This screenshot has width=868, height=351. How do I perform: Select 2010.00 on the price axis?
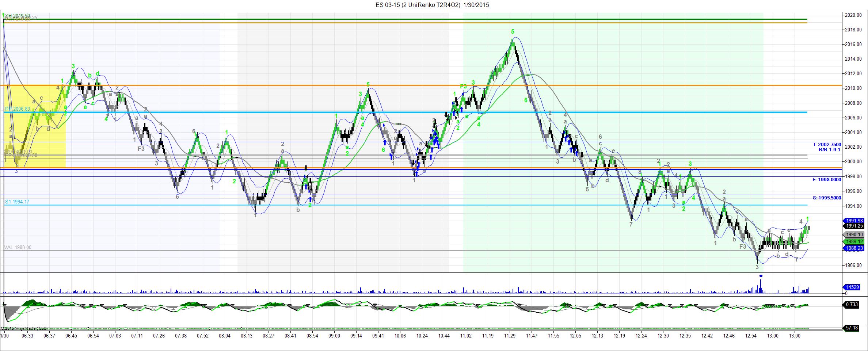[x=854, y=88]
